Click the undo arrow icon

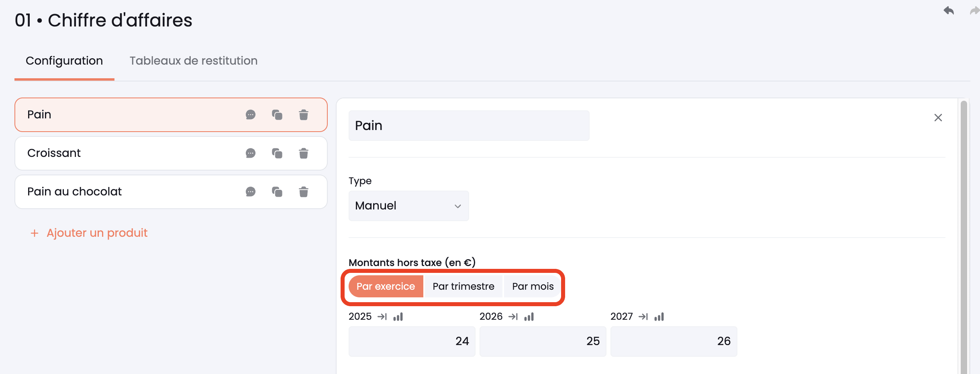pyautogui.click(x=949, y=10)
